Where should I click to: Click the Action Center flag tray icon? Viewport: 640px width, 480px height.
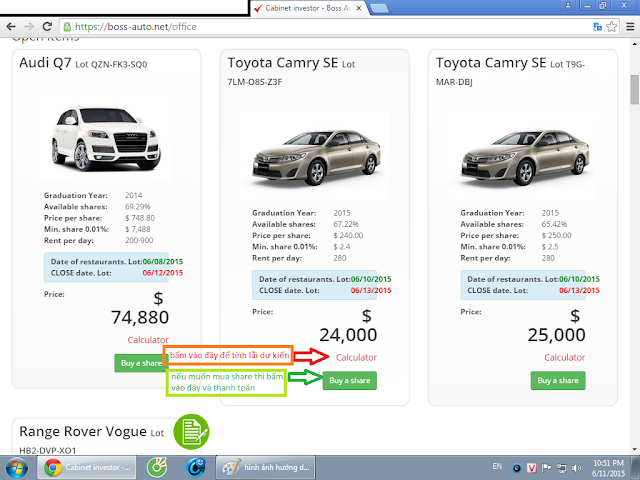click(546, 468)
